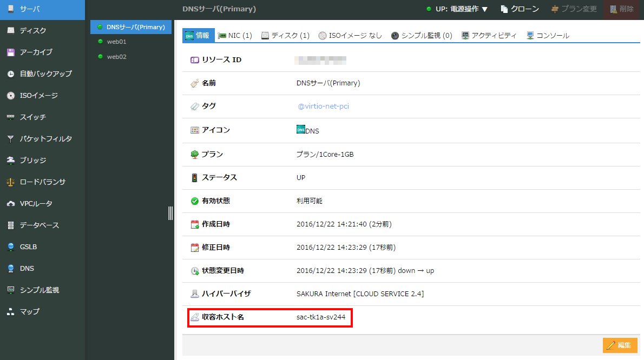Image resolution: width=644 pixels, height=360 pixels.
Task: Switch to the NIC (1) tab
Action: (235, 36)
